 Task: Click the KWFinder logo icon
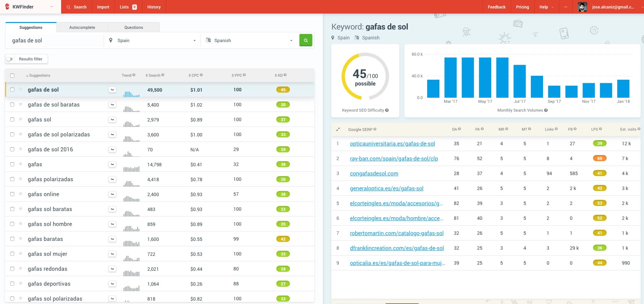[x=7, y=6]
